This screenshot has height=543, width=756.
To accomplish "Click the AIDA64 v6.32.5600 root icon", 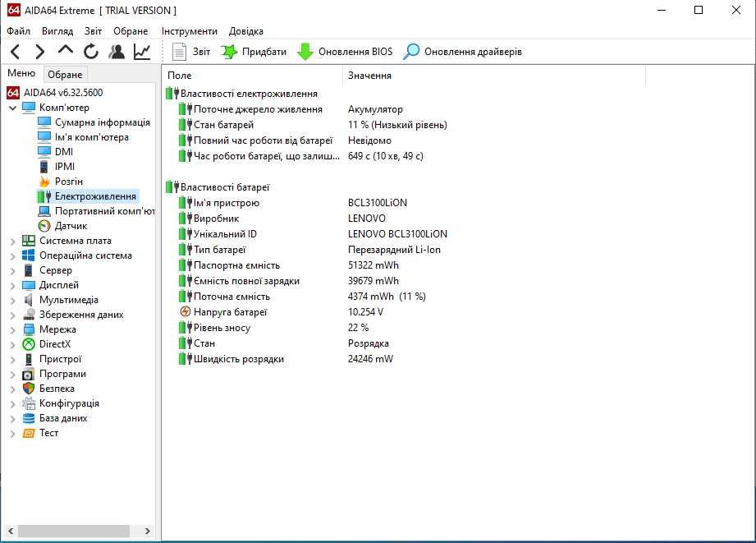I will coord(13,93).
